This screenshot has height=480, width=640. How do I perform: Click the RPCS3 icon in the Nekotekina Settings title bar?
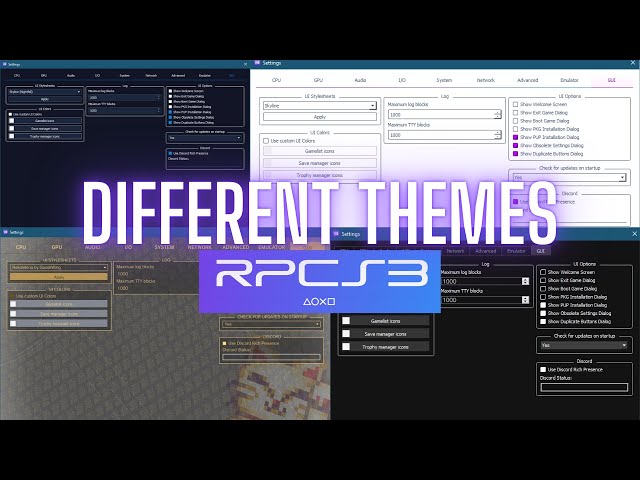[x=5, y=232]
